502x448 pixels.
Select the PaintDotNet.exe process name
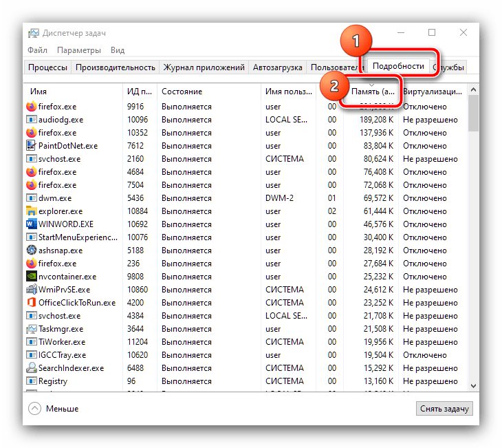[x=68, y=146]
